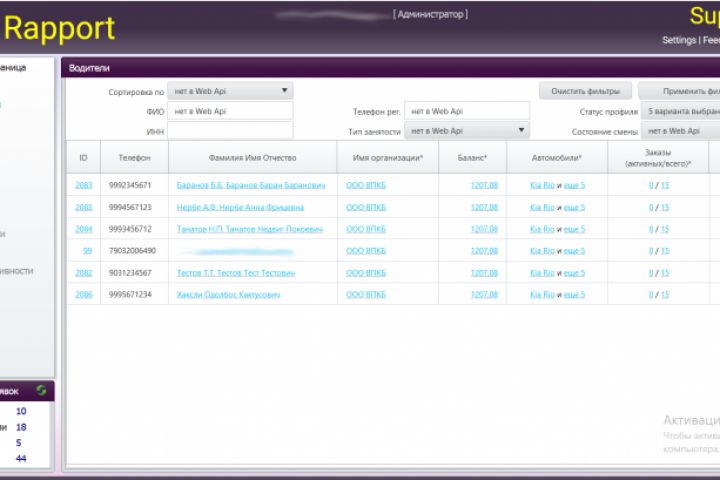The width and height of the screenshot is (720, 480).
Task: Open the Состояние смены selector
Action: coord(681,131)
